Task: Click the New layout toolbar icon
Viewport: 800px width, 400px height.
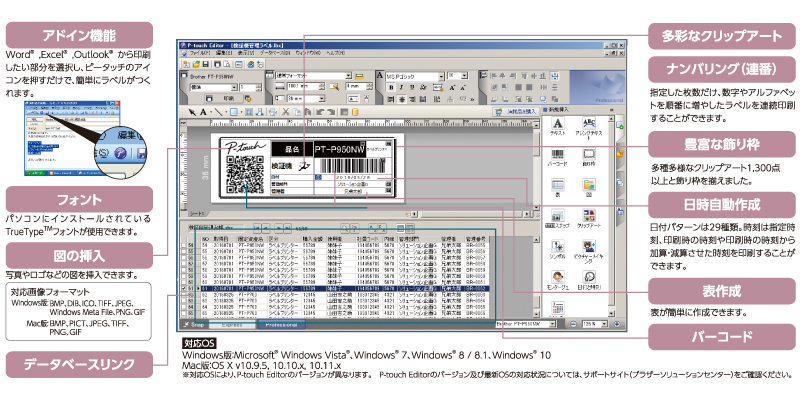Action: 186,64
